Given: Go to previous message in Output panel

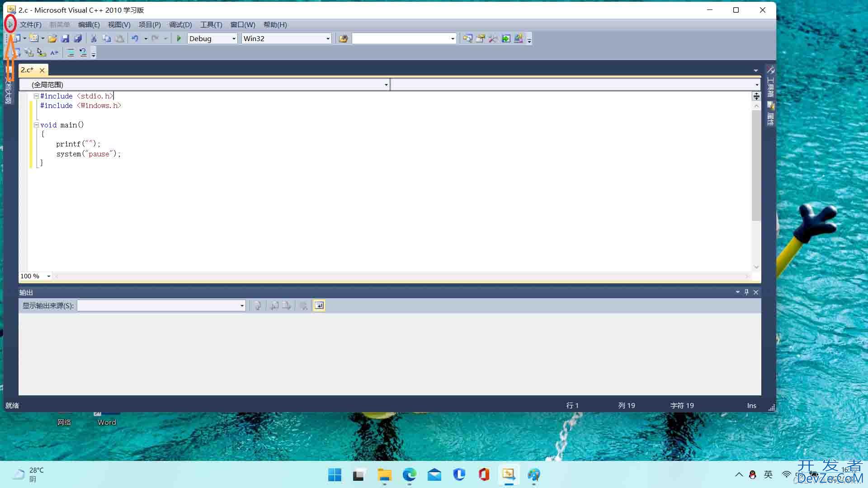Looking at the screenshot, I should pyautogui.click(x=274, y=305).
